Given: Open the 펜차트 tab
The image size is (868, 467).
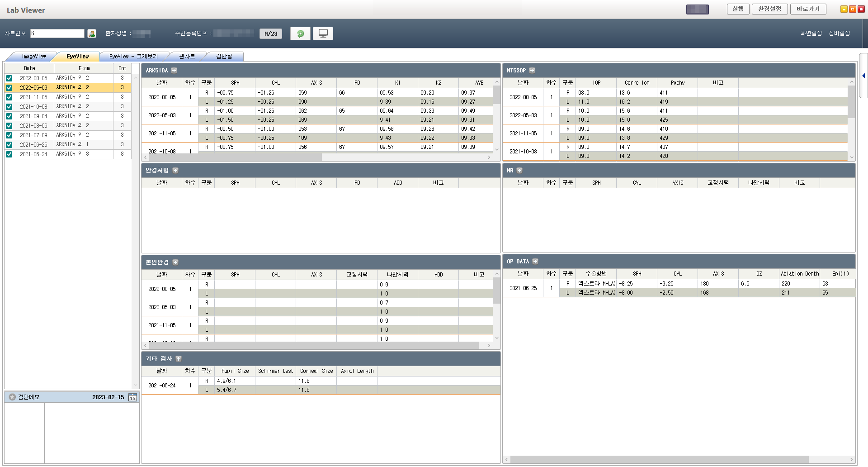Looking at the screenshot, I should [187, 57].
